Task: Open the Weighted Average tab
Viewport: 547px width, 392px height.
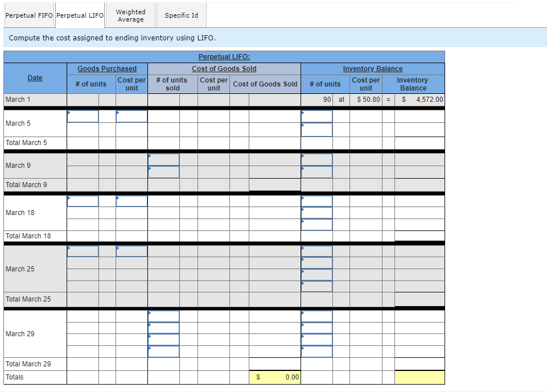Action: 130,15
